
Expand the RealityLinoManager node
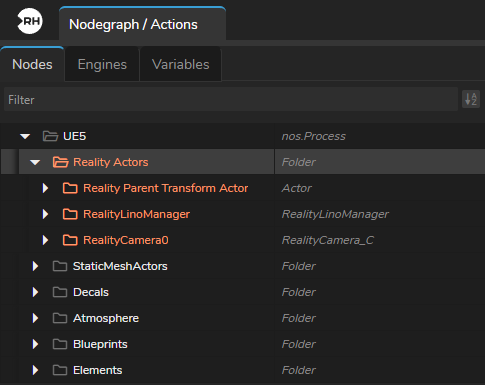pyautogui.click(x=45, y=214)
